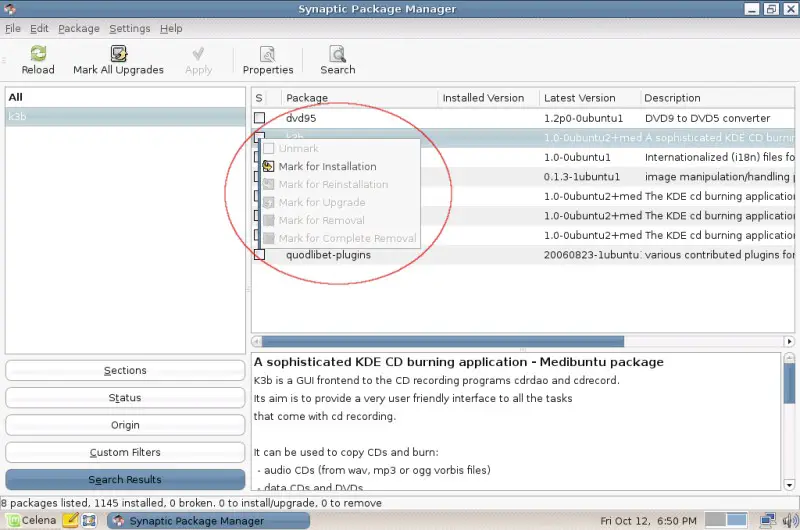Show the Status filter list
This screenshot has height=530, width=800.
click(x=125, y=398)
